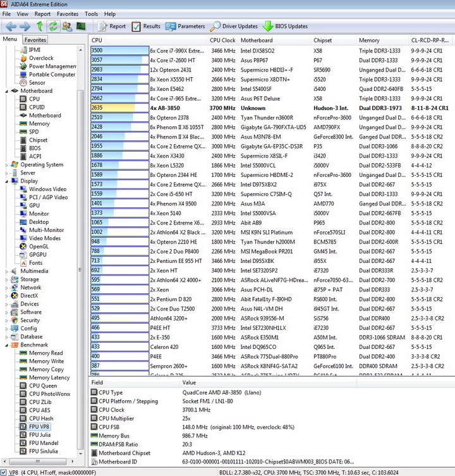455x476 pixels.
Task: Click the Field column header
Action: point(134,382)
